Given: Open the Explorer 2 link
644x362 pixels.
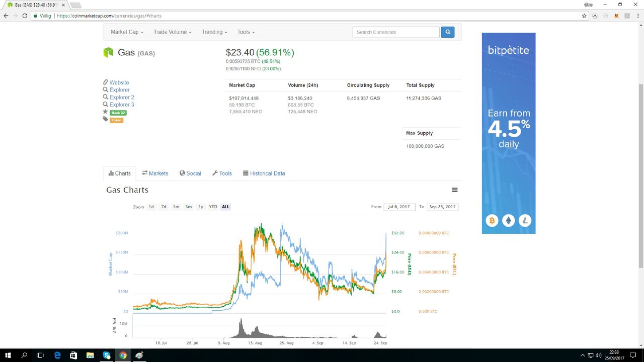Looking at the screenshot, I should pos(122,98).
